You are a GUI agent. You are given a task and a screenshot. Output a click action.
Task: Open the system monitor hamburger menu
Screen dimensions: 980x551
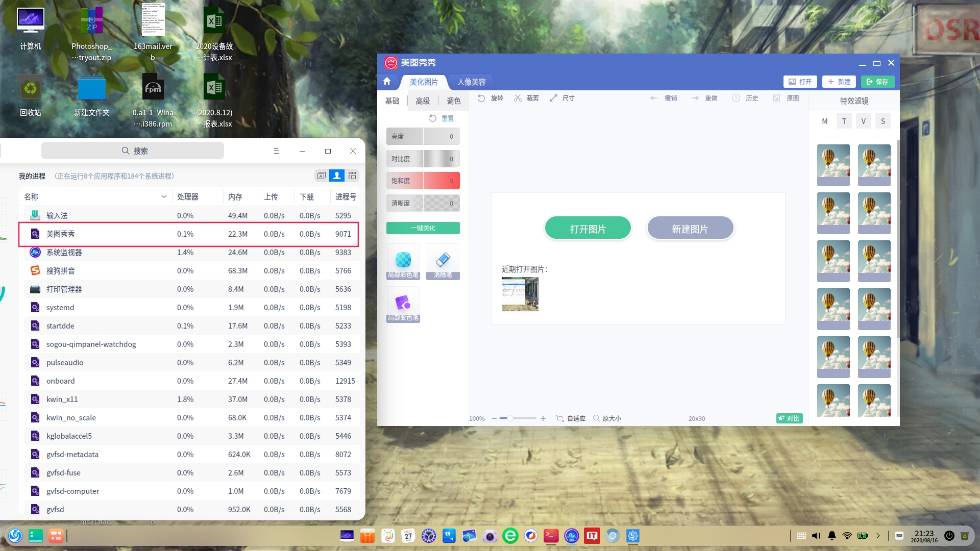coord(277,151)
